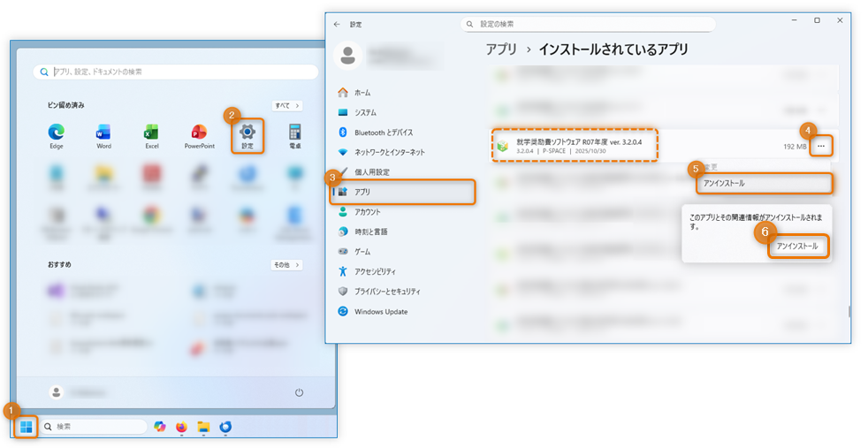The height and width of the screenshot is (448, 868).
Task: Expand その他 recommended items list
Action: coord(286,265)
